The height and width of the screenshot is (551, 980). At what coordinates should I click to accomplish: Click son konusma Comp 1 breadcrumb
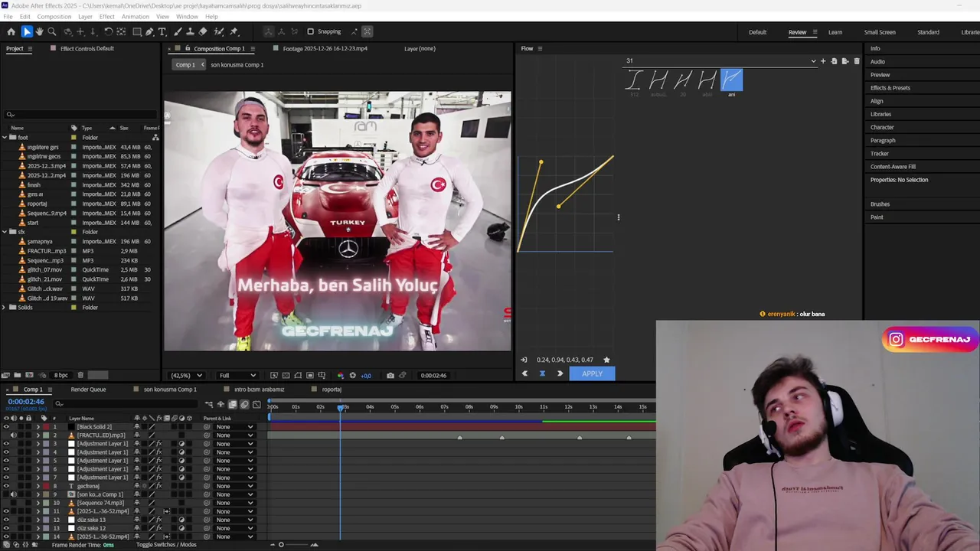click(237, 65)
